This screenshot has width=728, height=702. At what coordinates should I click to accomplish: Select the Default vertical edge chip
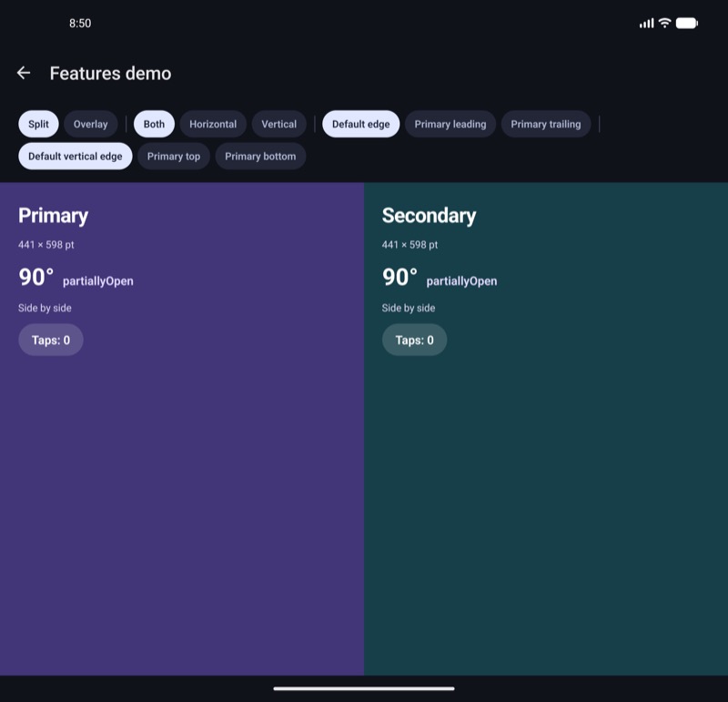click(76, 156)
